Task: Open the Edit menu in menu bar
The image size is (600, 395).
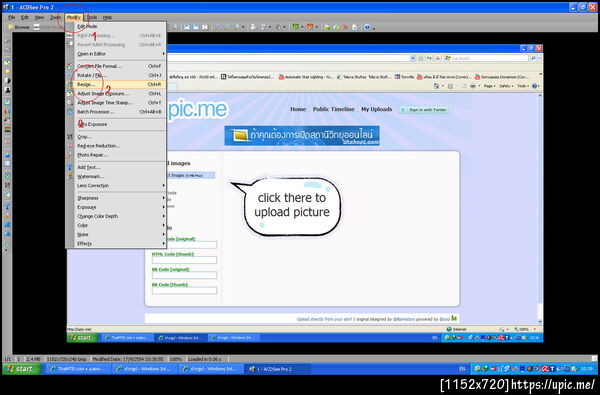Action: [24, 17]
